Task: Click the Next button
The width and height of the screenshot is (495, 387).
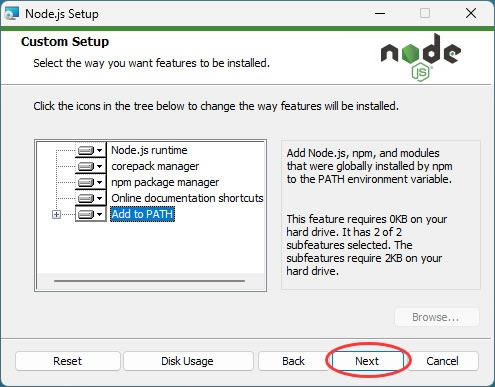Action: click(x=367, y=361)
